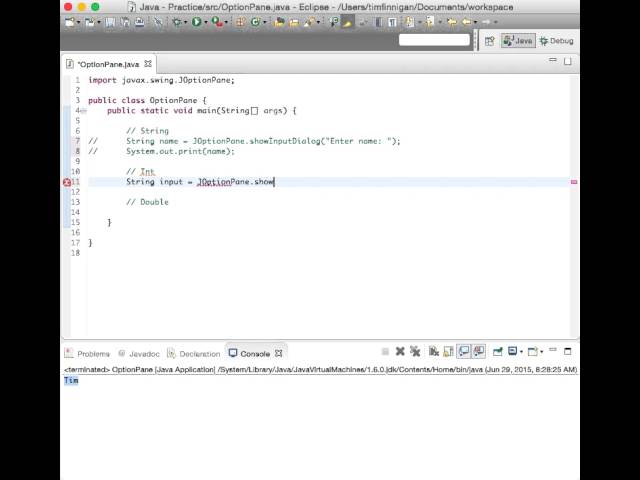Click the red overview ruler error mark
Image resolution: width=640 pixels, height=480 pixels.
coord(574,182)
